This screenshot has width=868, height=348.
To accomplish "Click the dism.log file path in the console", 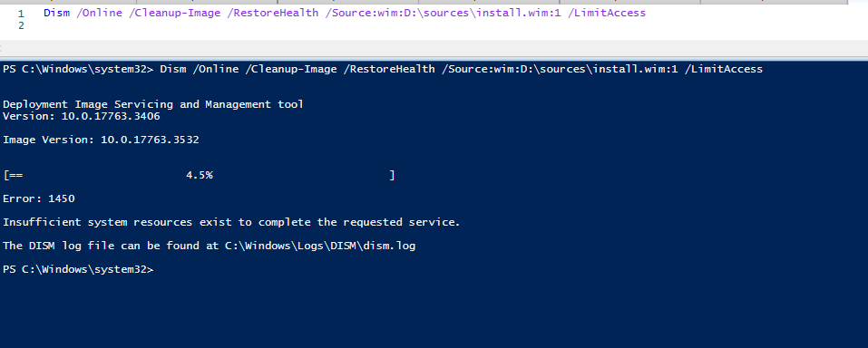I will pyautogui.click(x=320, y=246).
